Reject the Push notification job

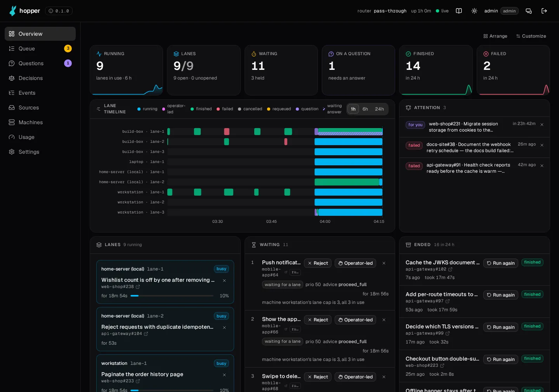(x=318, y=263)
